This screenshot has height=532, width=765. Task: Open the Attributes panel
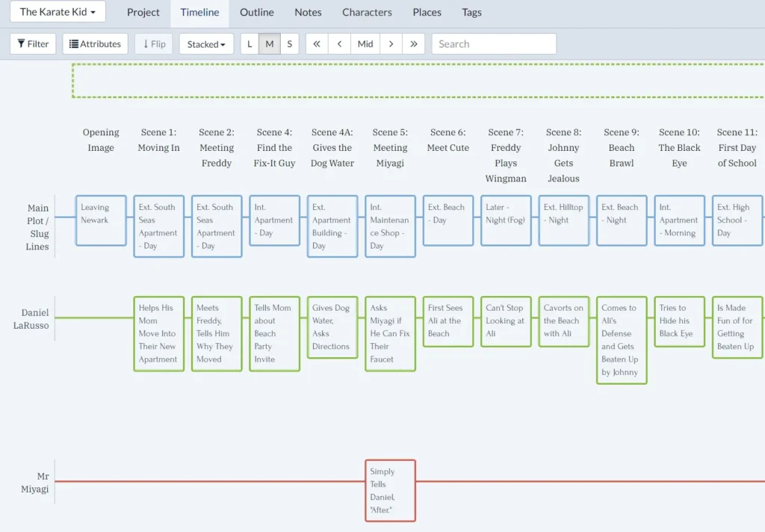(x=95, y=44)
